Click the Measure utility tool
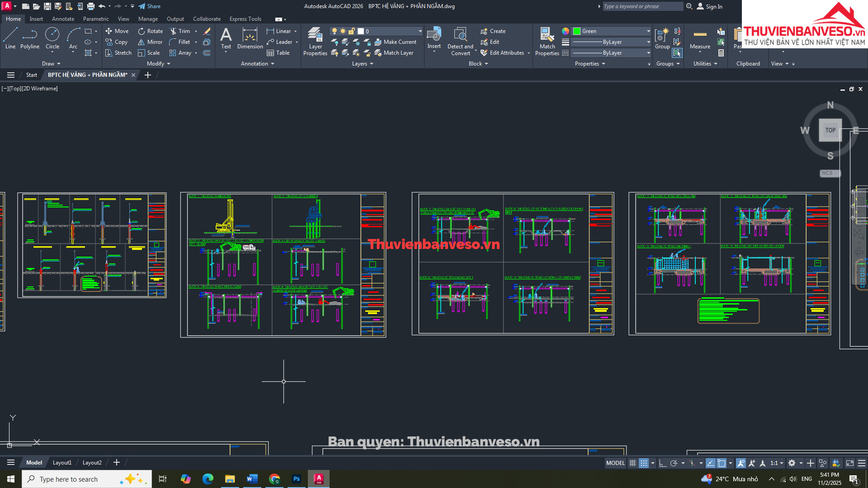The height and width of the screenshot is (488, 868). click(x=700, y=38)
